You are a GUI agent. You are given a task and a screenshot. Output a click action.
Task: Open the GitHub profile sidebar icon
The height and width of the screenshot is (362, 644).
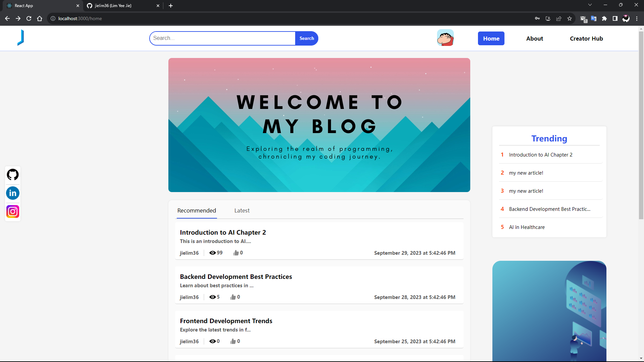(x=13, y=175)
